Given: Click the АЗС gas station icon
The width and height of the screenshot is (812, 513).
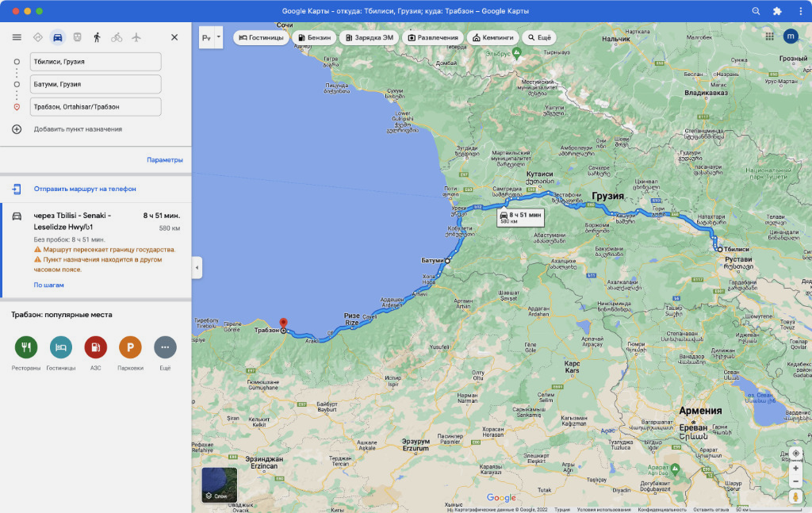Looking at the screenshot, I should tap(95, 346).
